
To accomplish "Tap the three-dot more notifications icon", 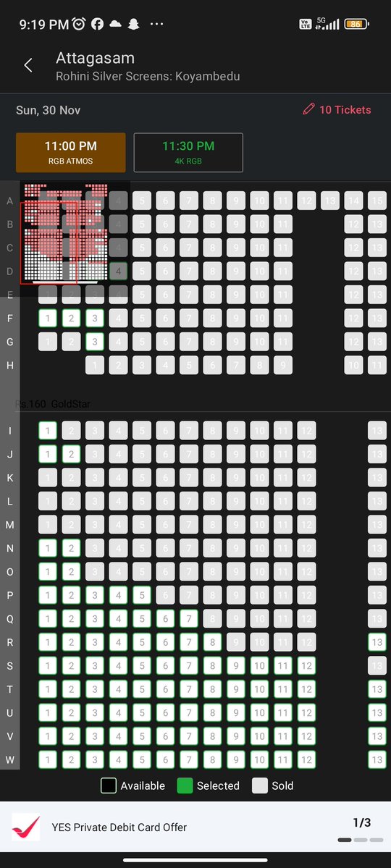I will tap(156, 24).
